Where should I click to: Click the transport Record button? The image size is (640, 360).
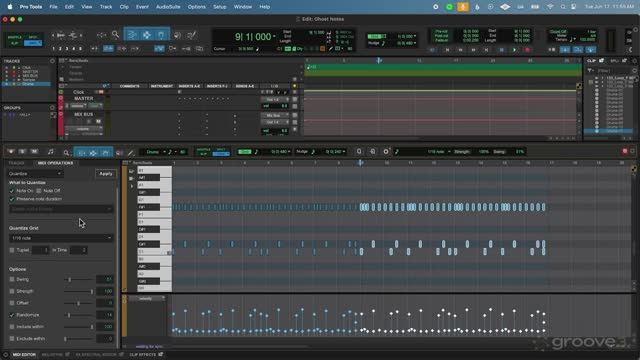[527, 50]
